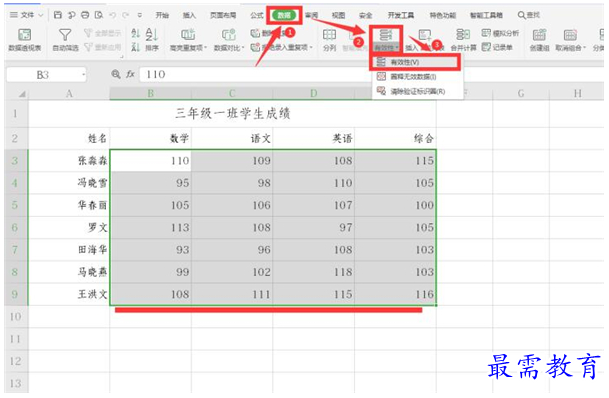
Task: Switch to the 安全 Security tab
Action: tap(365, 15)
